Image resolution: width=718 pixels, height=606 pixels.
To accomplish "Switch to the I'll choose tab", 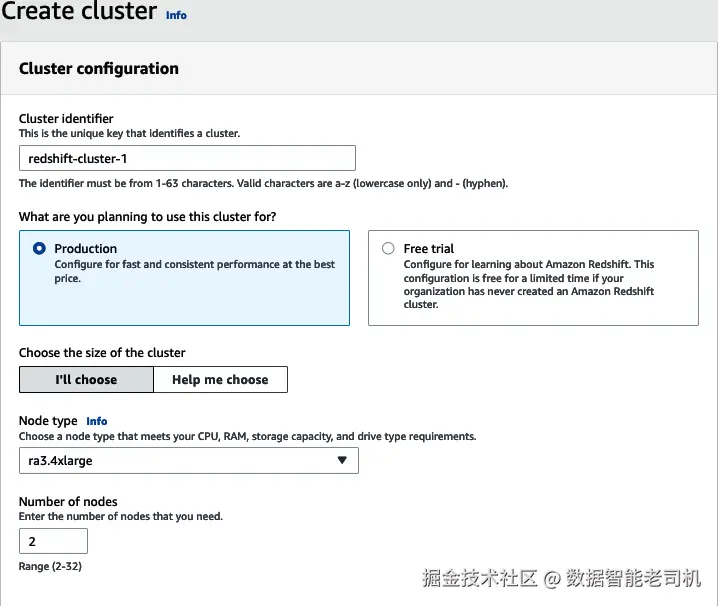I will (86, 380).
